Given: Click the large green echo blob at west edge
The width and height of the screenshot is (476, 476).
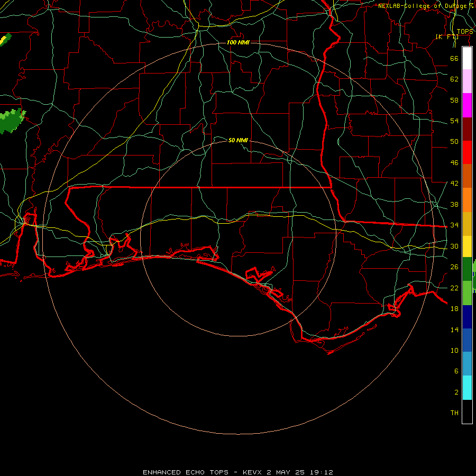Looking at the screenshot, I should pyautogui.click(x=12, y=121).
